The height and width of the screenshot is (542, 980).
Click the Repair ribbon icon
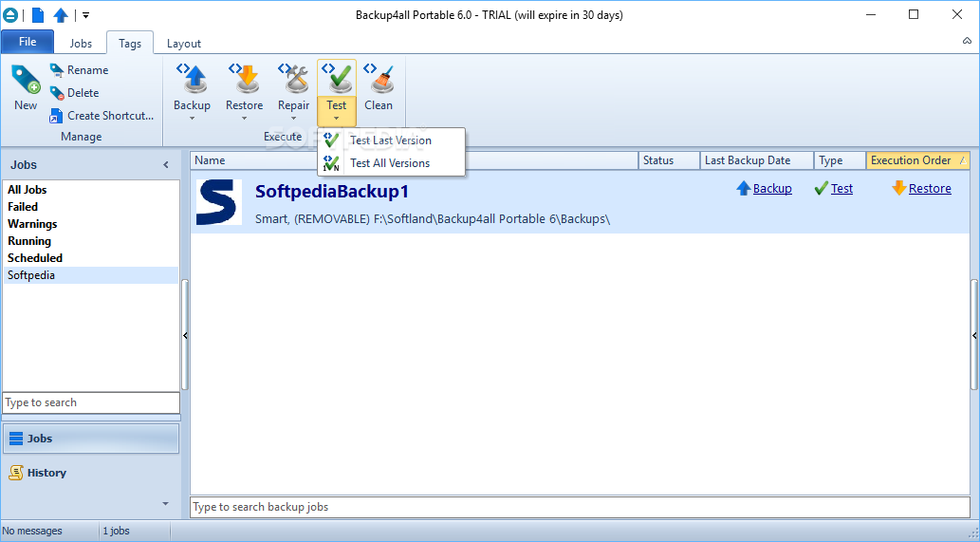click(x=293, y=79)
